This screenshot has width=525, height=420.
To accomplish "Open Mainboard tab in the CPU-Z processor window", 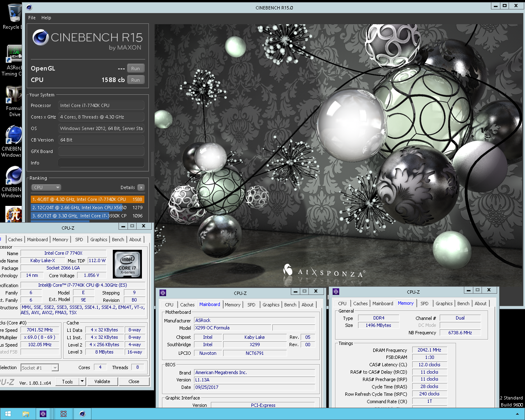I will click(x=37, y=240).
